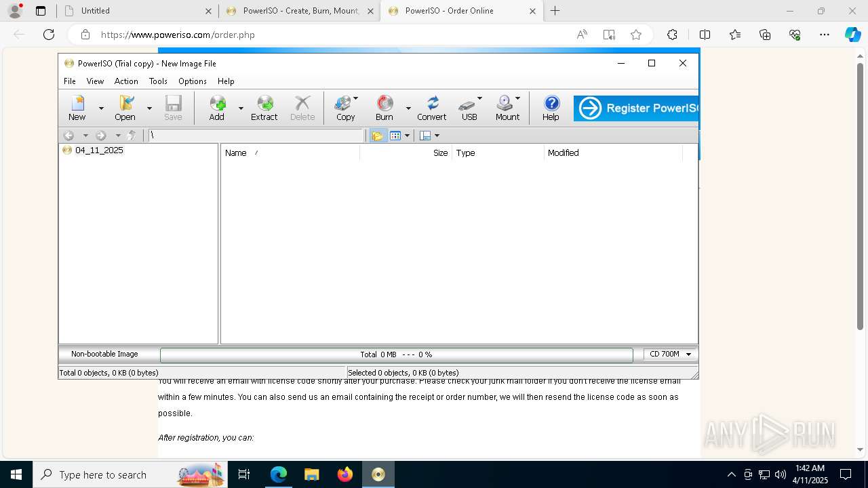868x488 pixels.
Task: Click the Forward navigation arrow in PowerISO
Action: tap(101, 136)
